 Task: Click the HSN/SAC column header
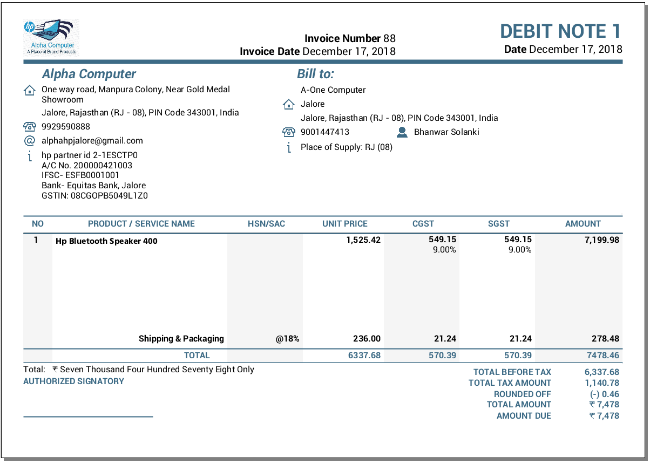coord(267,224)
